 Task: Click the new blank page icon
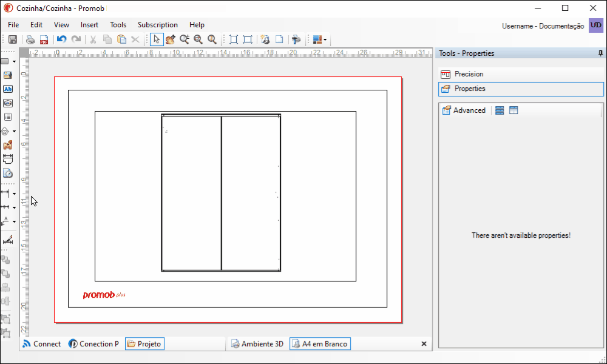(279, 39)
